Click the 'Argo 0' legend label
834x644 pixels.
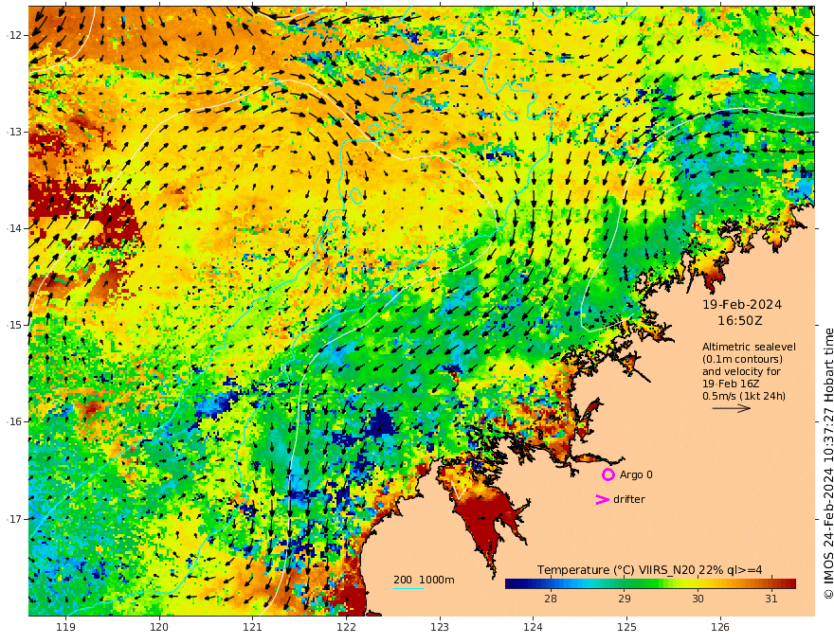click(636, 474)
